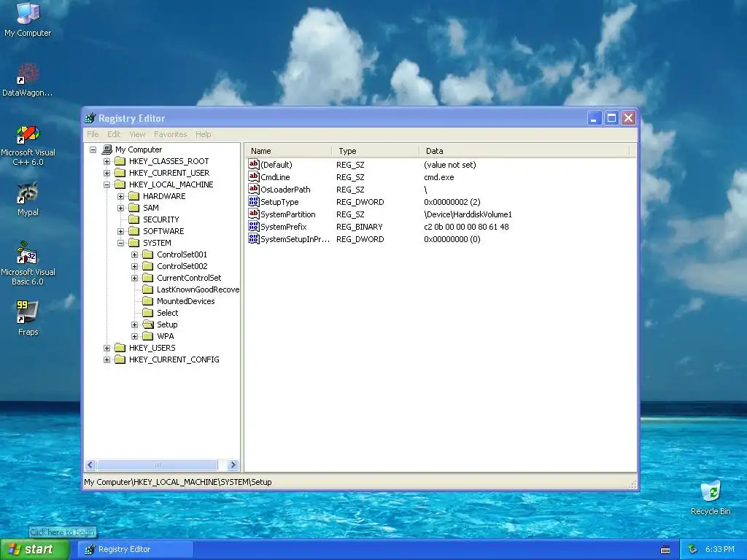Click the MountedDevices folder icon
This screenshot has width=747, height=560.
(x=148, y=301)
